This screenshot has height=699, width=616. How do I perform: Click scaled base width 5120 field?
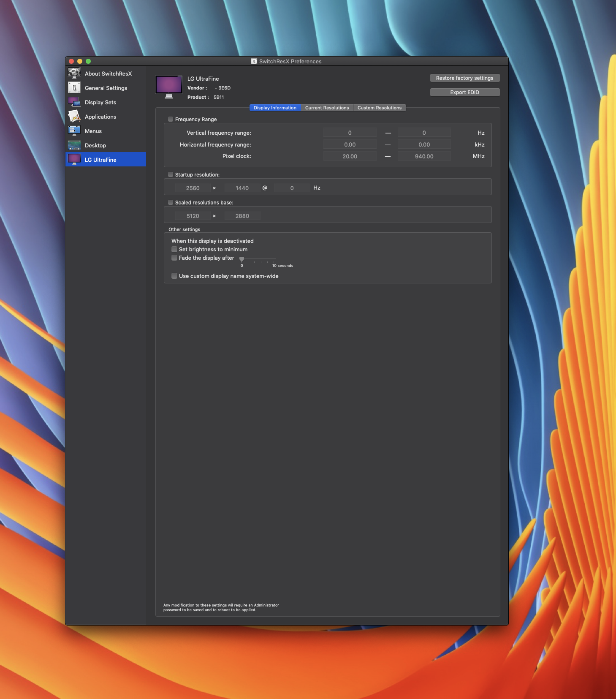193,216
